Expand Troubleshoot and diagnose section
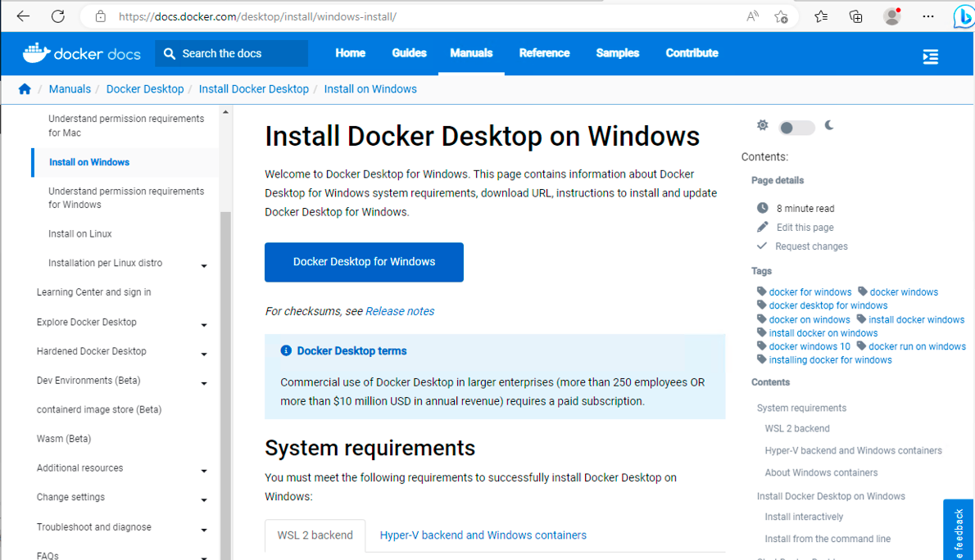The height and width of the screenshot is (560, 975). click(204, 531)
